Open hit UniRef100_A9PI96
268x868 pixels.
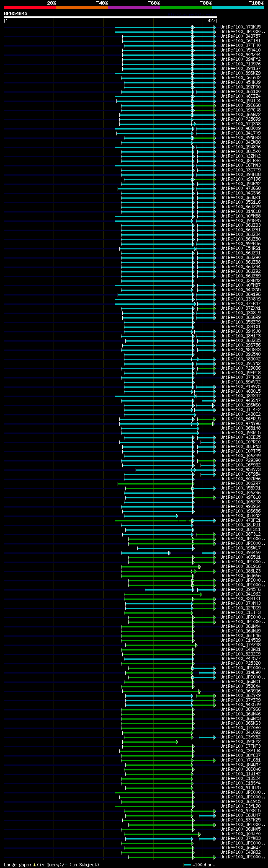(x=240, y=179)
